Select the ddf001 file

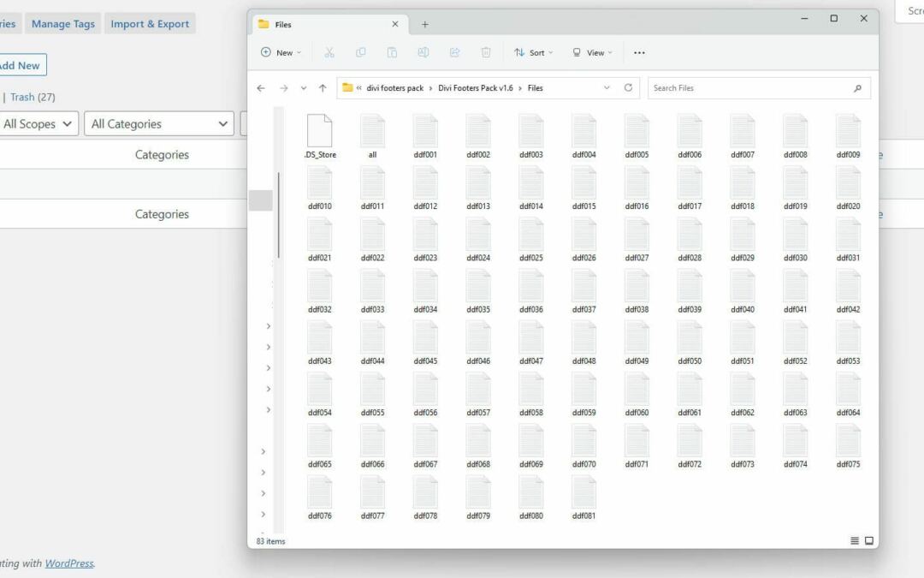(425, 137)
